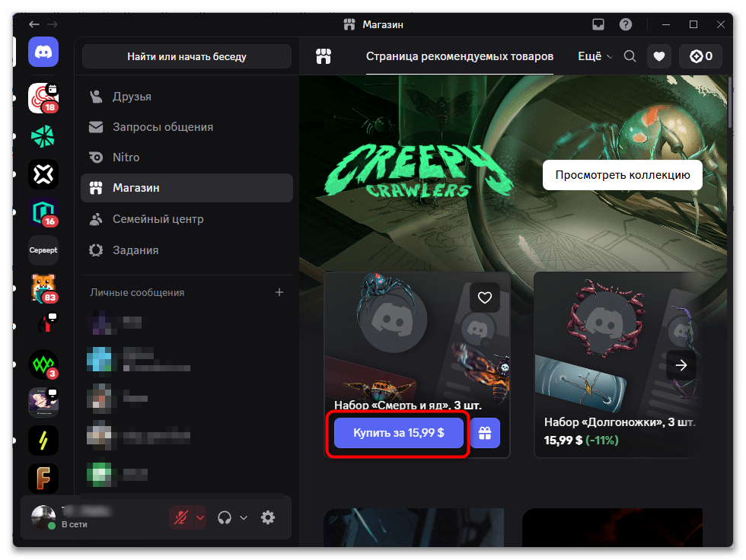Open user settings gear icon
This screenshot has width=746, height=560.
tap(268, 517)
